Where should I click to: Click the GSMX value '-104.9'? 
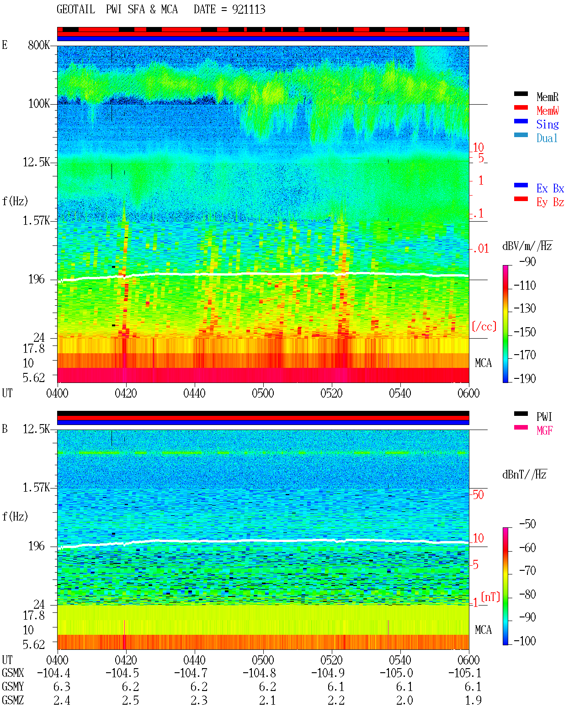(328, 673)
